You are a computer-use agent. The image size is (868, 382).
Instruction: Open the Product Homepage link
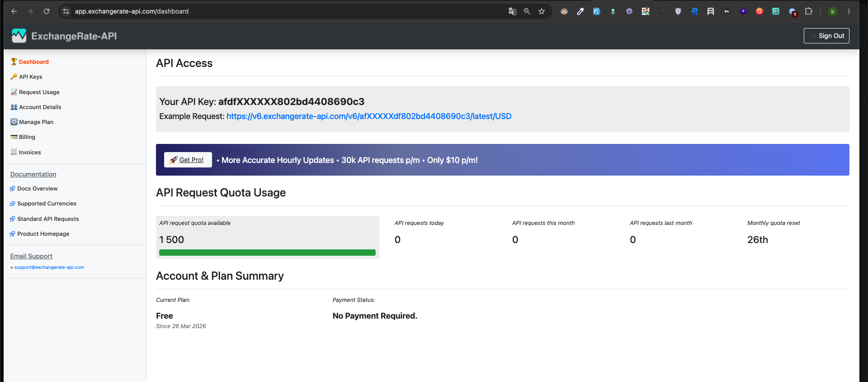pos(43,234)
